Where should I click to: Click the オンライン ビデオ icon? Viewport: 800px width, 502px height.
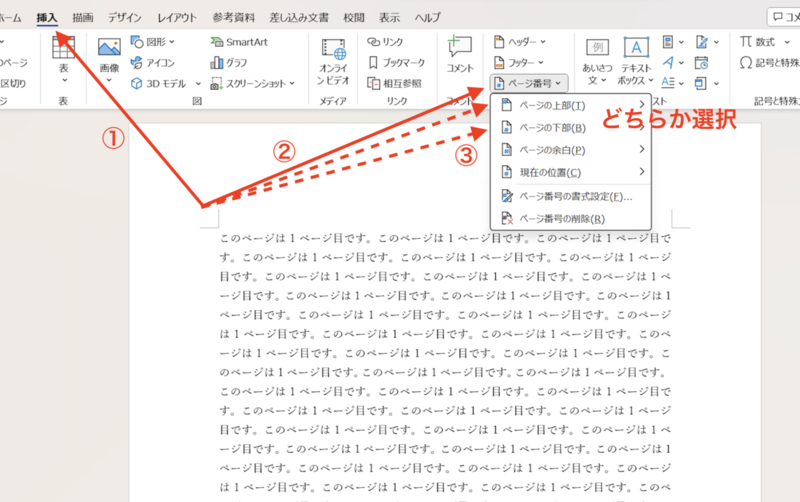[x=333, y=50]
